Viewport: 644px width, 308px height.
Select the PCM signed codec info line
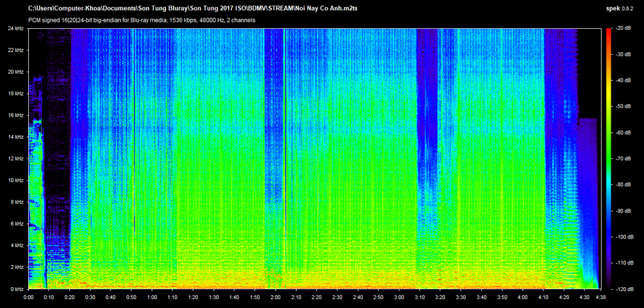142,20
